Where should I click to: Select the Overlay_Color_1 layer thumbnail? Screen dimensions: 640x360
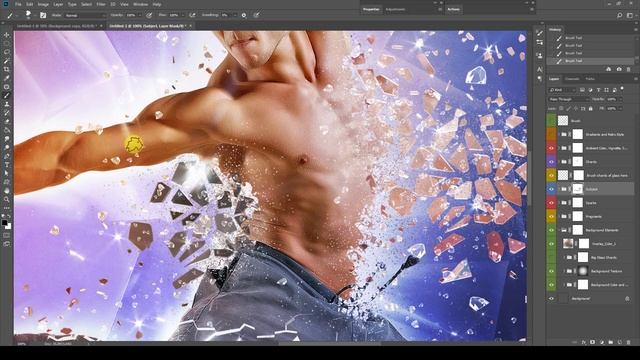(568, 244)
